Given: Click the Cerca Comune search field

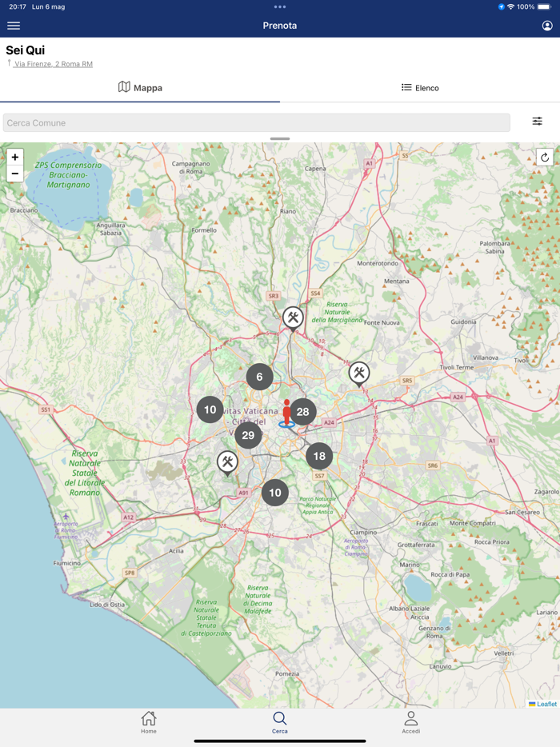Looking at the screenshot, I should tap(257, 123).
